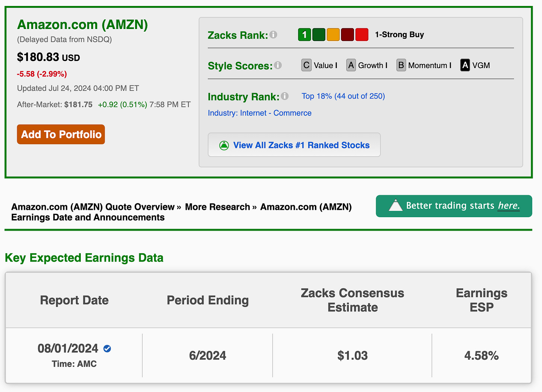Open the Better trading starts here banner
542x392 pixels.
click(x=454, y=206)
